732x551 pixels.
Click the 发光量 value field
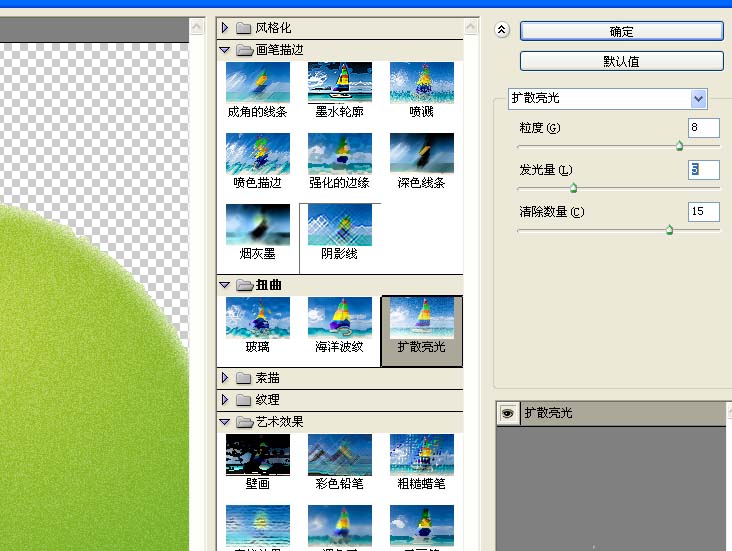[x=704, y=170]
